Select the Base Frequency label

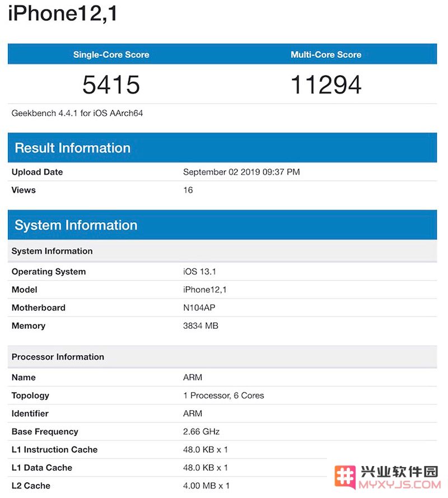pos(45,432)
